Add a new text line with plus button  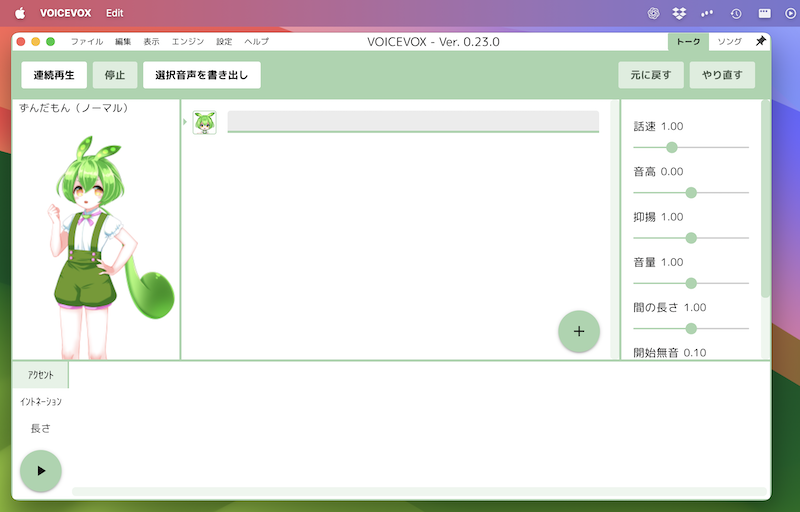[579, 331]
